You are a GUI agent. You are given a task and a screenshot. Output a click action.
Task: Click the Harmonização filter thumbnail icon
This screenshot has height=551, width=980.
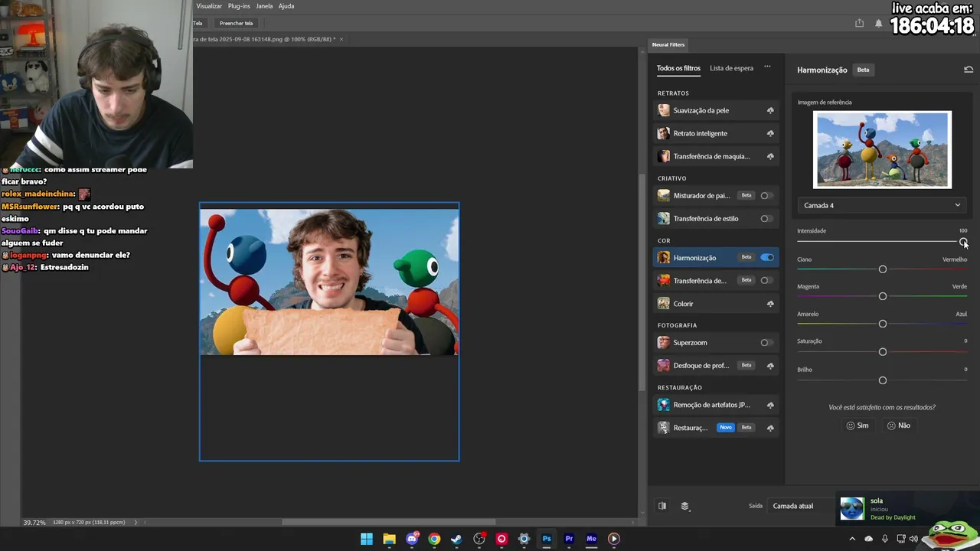coord(664,258)
